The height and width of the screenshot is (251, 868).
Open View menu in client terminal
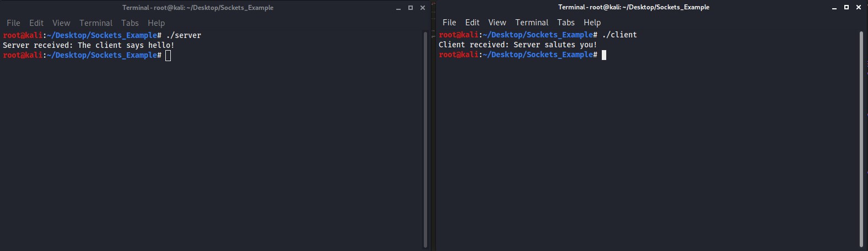(x=497, y=23)
